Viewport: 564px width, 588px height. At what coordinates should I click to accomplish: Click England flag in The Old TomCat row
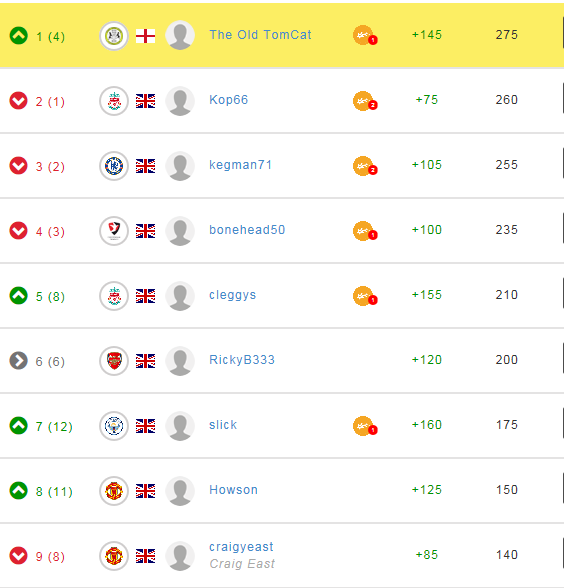pyautogui.click(x=146, y=36)
